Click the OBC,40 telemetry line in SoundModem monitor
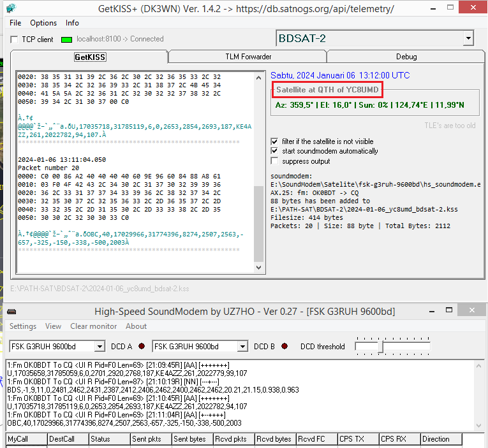Viewport: 488px width, 448px height. 124,423
